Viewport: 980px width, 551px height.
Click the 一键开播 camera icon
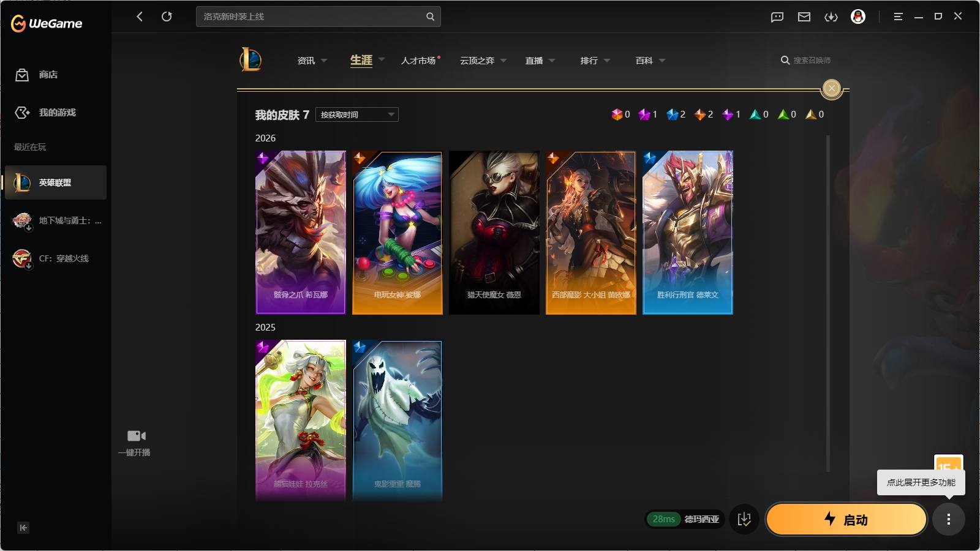coord(137,436)
